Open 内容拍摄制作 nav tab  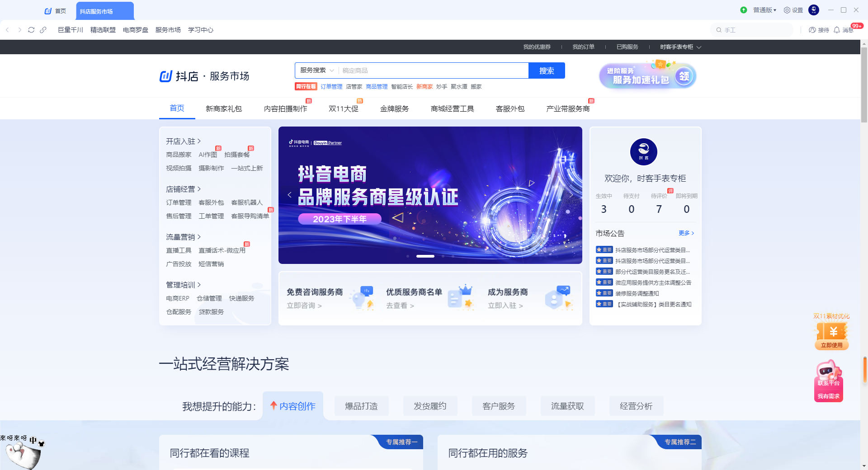[285, 109]
